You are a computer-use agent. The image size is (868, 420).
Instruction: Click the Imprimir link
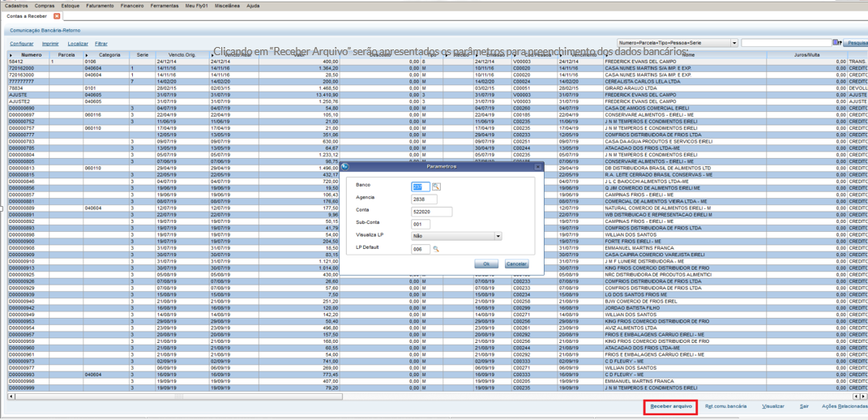point(51,43)
